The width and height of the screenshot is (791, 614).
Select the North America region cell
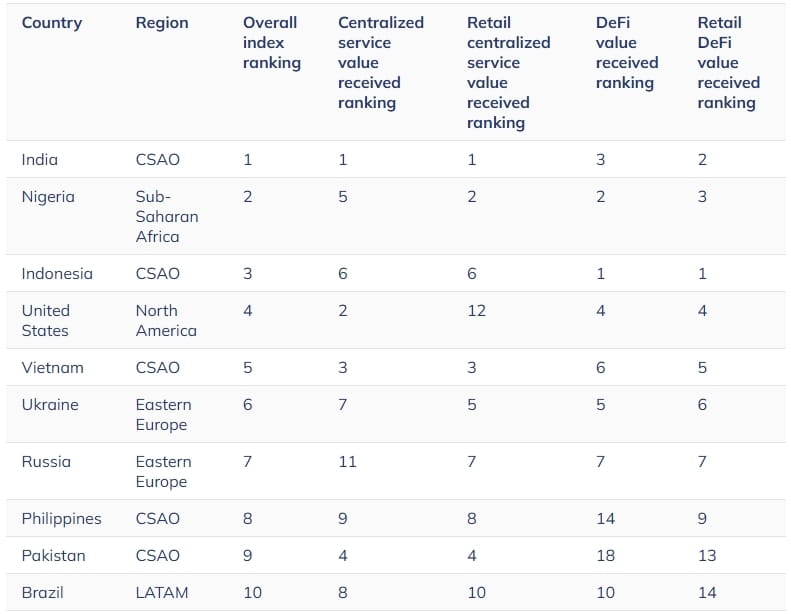pyautogui.click(x=166, y=320)
